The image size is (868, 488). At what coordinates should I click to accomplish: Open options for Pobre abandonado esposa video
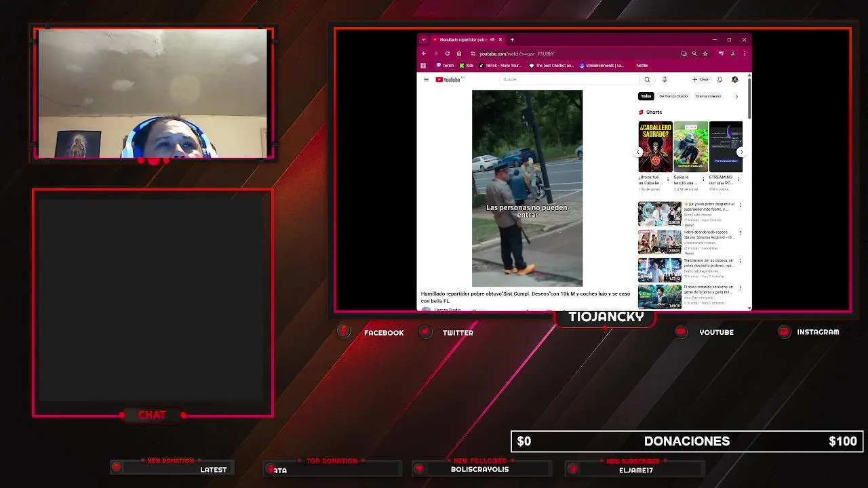(x=741, y=233)
